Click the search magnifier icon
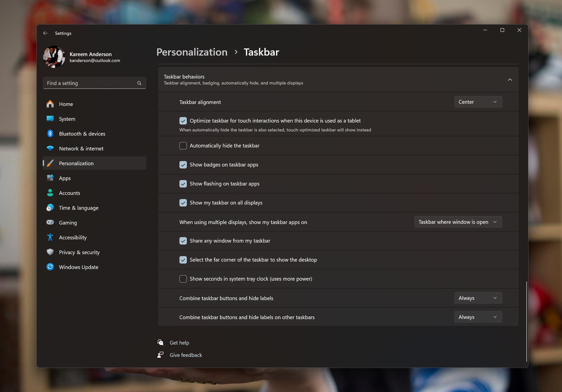Viewport: 562px width, 392px height. click(139, 83)
